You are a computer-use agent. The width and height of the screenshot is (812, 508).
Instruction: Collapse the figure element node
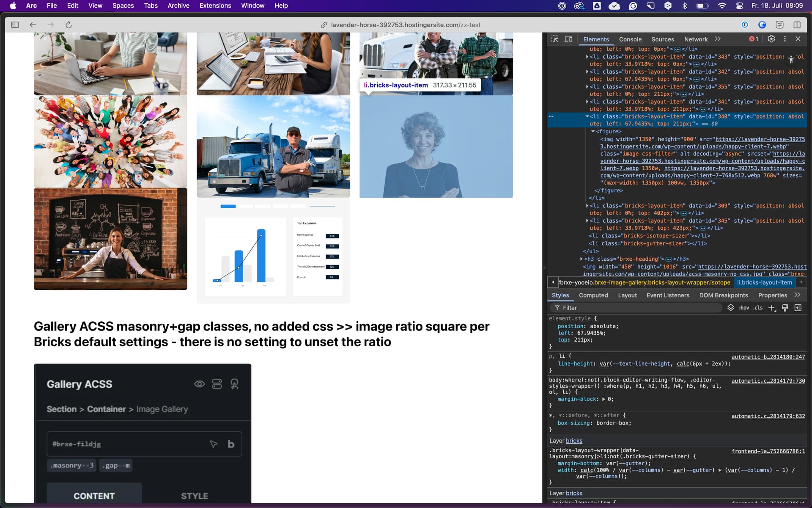[593, 132]
